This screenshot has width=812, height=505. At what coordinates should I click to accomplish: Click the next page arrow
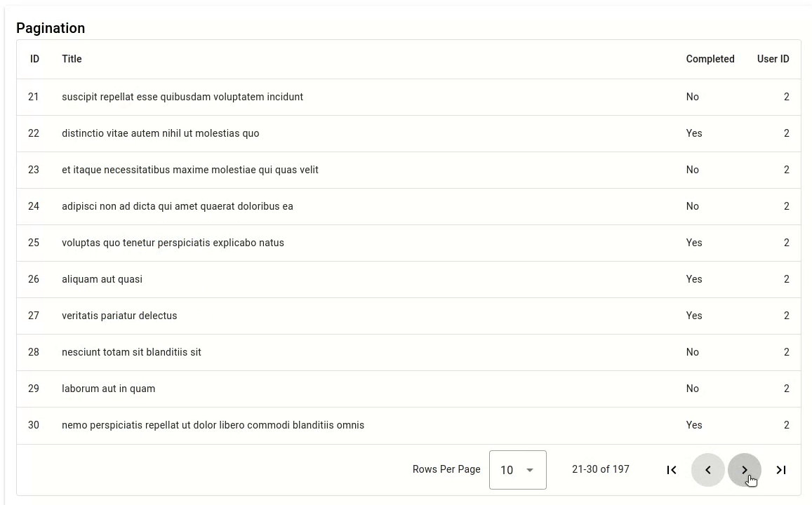coord(744,470)
